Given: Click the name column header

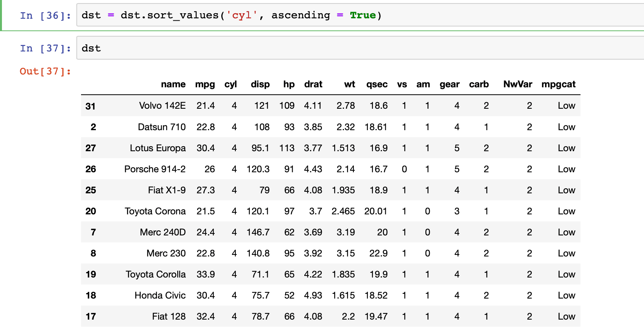Looking at the screenshot, I should click(x=173, y=84).
